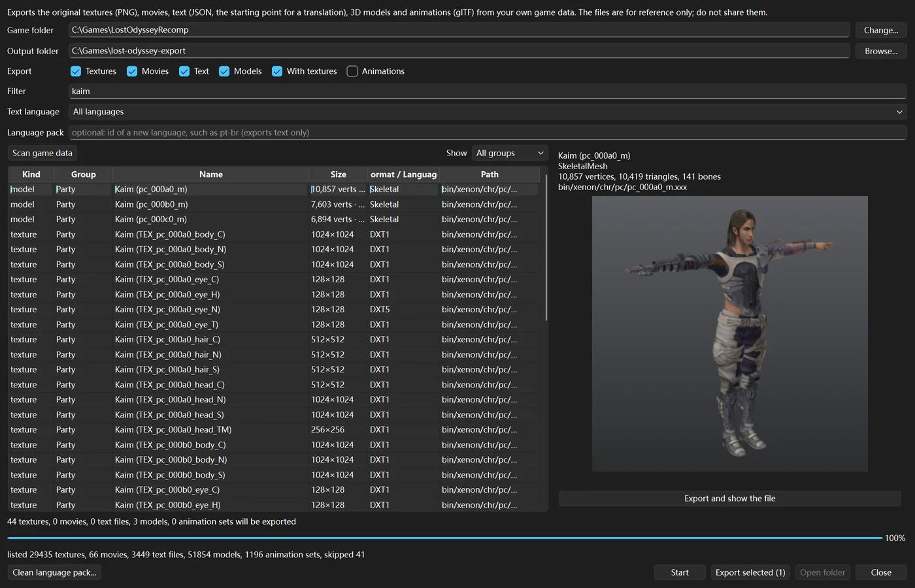
Task: Click Export and show the file
Action: [729, 498]
